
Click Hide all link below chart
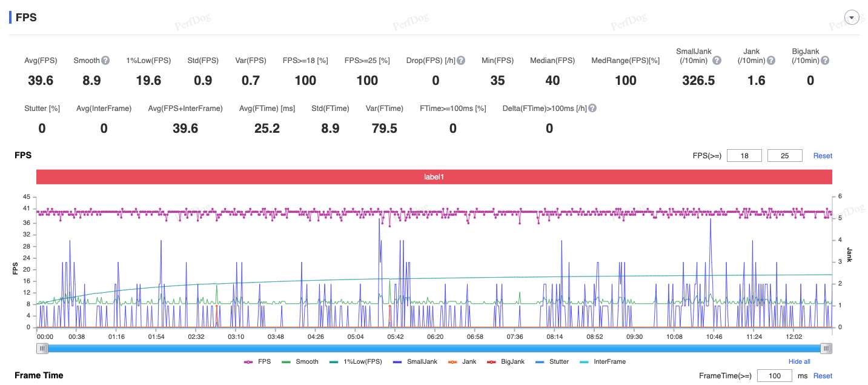(799, 362)
